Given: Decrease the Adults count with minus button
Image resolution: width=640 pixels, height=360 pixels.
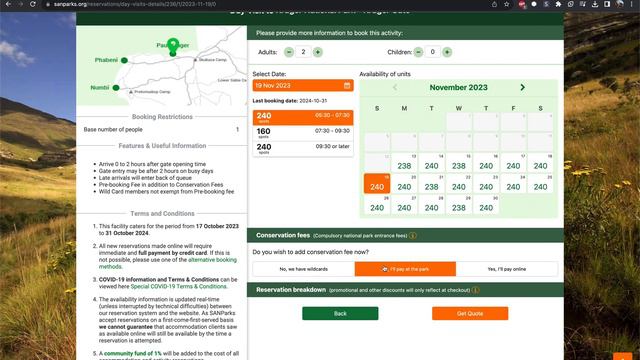Looking at the screenshot, I should [x=289, y=52].
